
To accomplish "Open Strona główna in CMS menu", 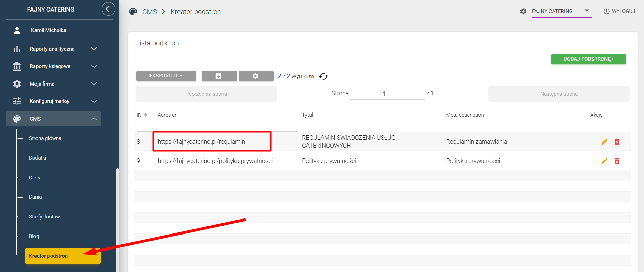I will 45,138.
